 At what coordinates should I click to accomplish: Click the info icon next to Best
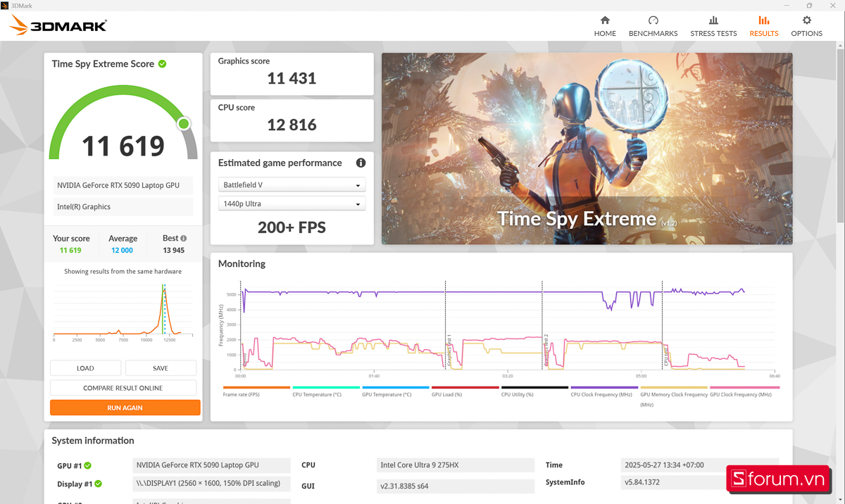(184, 239)
